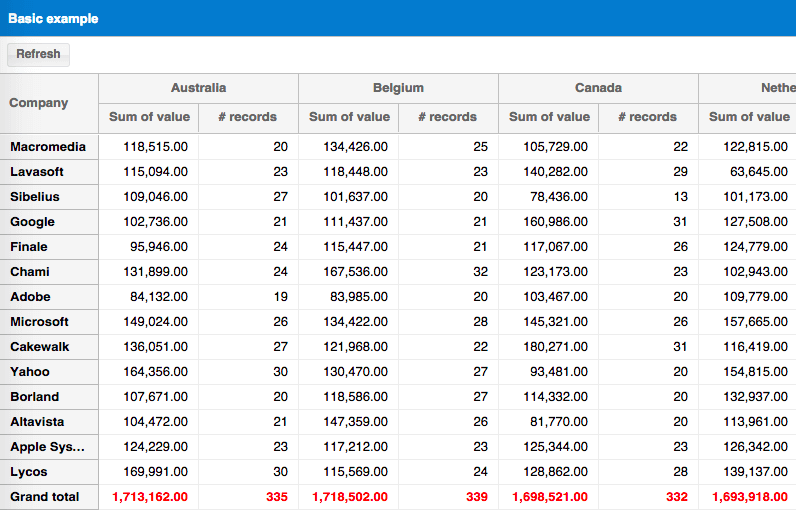
Task: Select the Borland row label
Action: click(x=49, y=397)
